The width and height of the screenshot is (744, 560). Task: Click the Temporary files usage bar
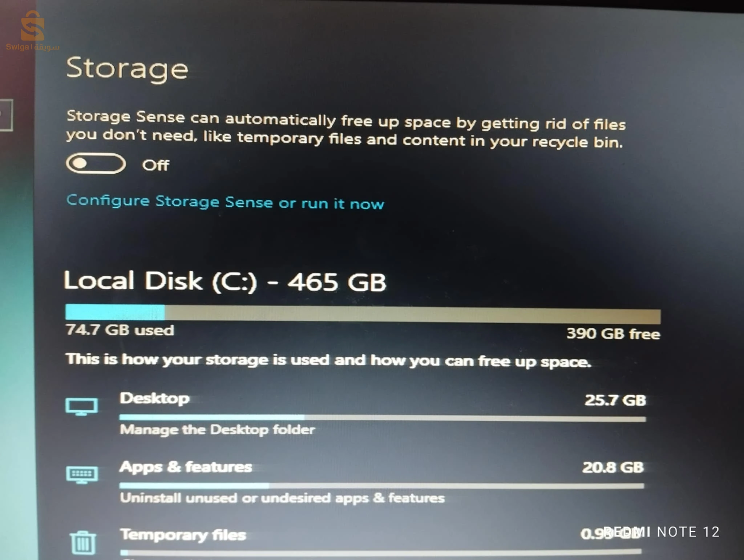pyautogui.click(x=381, y=552)
